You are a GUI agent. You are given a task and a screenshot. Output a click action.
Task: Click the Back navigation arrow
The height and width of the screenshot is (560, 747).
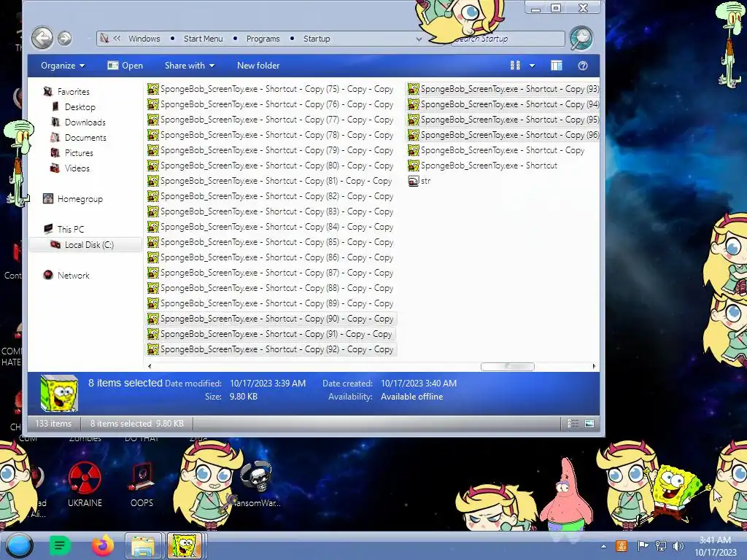(42, 38)
